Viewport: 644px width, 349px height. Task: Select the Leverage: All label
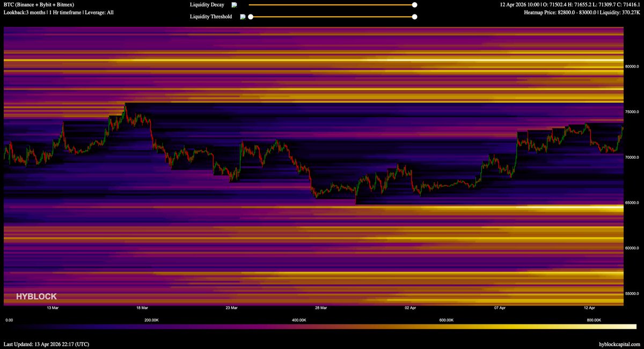[x=99, y=12]
